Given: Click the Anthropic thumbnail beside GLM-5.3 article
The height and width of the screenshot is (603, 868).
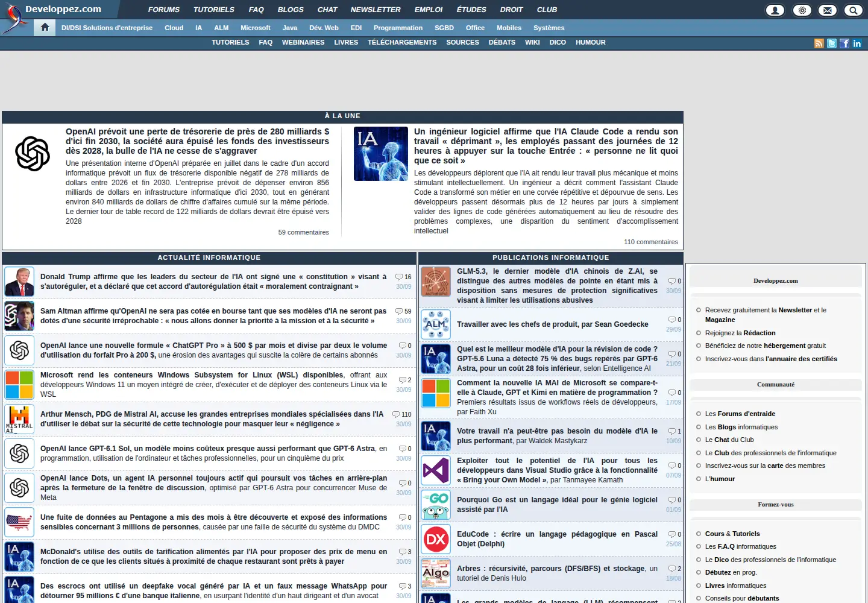Looking at the screenshot, I should coord(436,282).
